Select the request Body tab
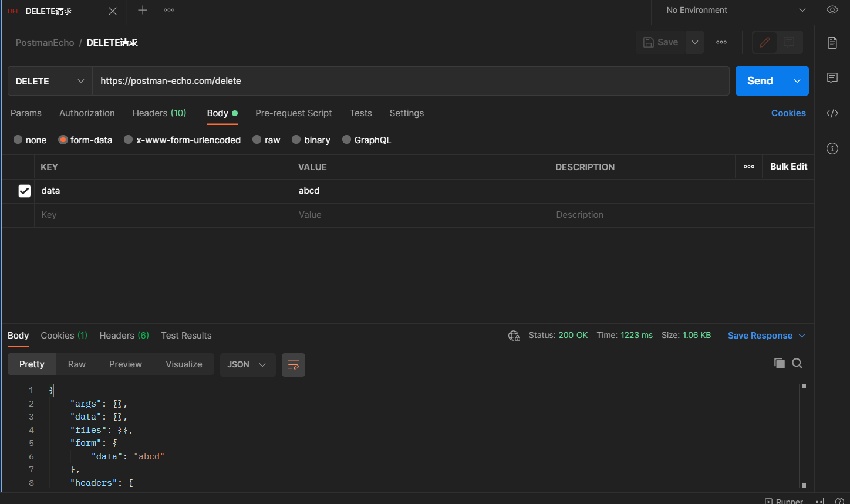This screenshot has width=850, height=504. (x=222, y=113)
